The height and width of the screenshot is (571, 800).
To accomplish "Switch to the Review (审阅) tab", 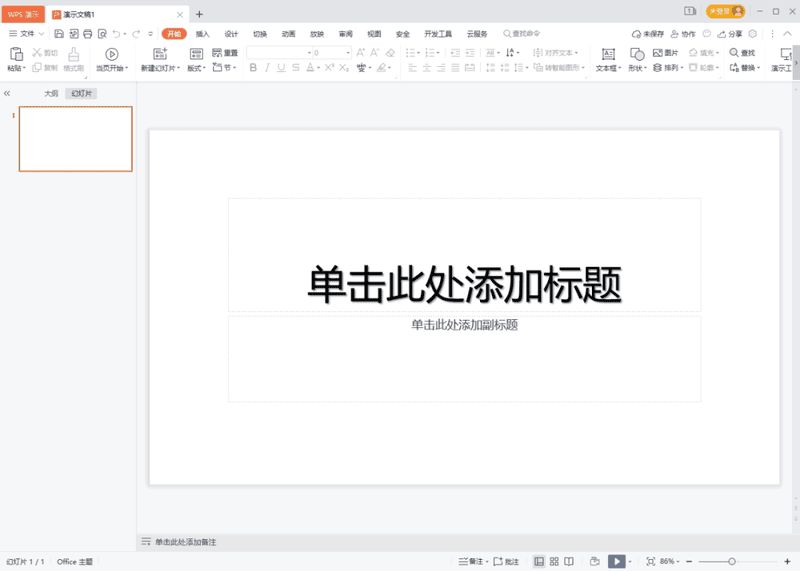I will (x=345, y=34).
